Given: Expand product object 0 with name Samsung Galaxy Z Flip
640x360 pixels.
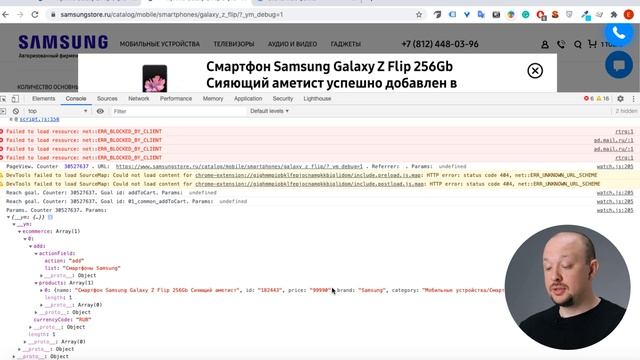Looking at the screenshot, I should click(x=41, y=290).
